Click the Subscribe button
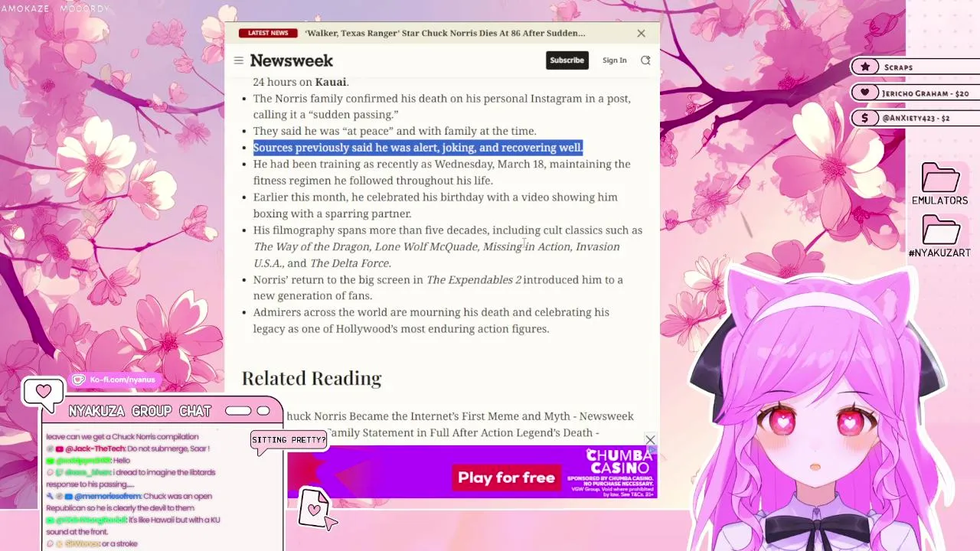 567,60
